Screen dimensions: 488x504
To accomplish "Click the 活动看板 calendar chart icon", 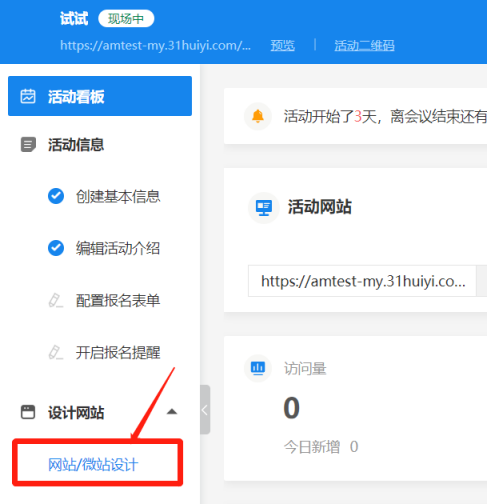I will pyautogui.click(x=28, y=96).
